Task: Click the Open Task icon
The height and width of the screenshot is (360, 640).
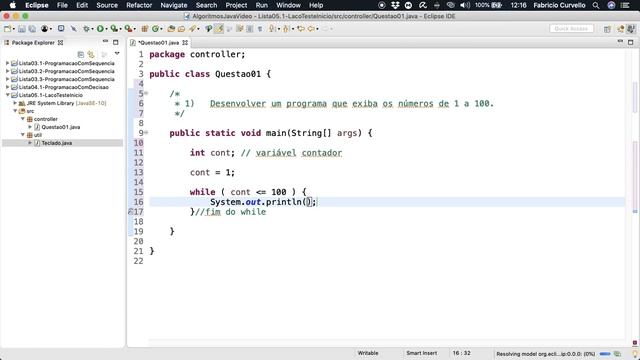Action: [x=181, y=29]
